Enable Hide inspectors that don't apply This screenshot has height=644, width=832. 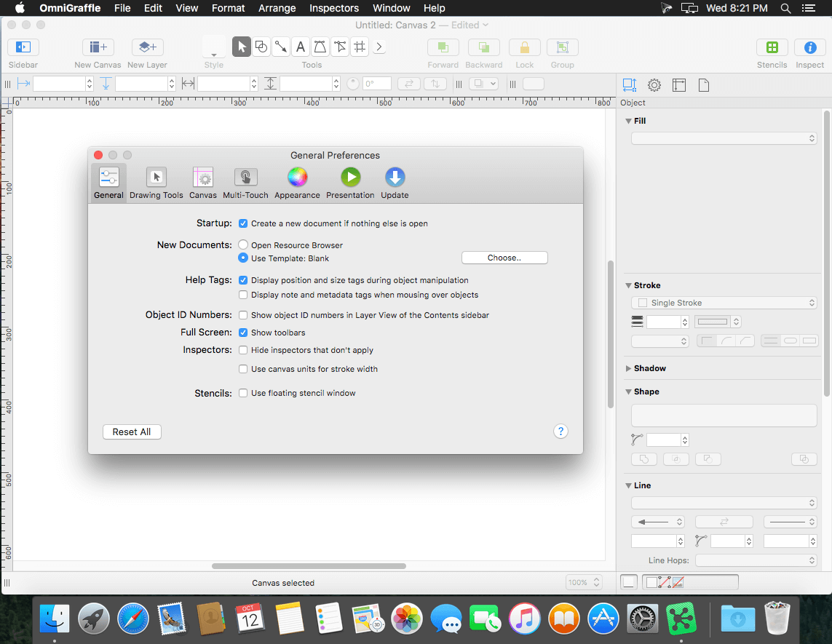click(x=243, y=350)
